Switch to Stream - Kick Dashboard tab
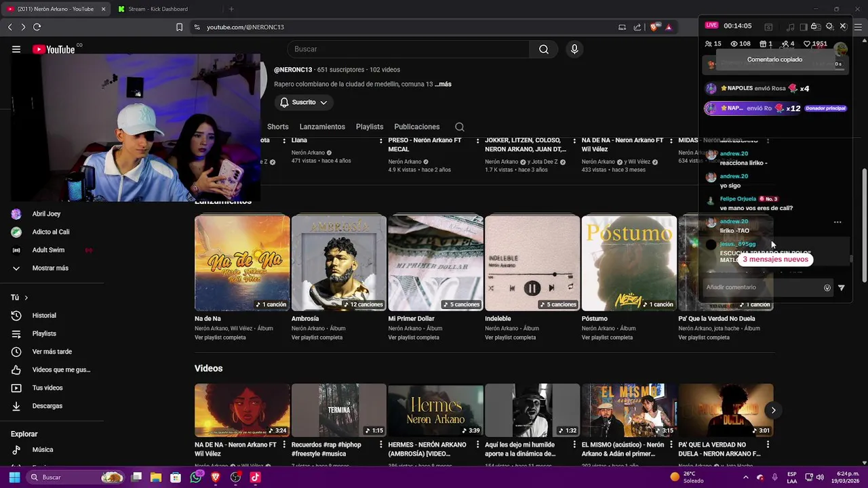This screenshot has width=868, height=488. tap(158, 9)
